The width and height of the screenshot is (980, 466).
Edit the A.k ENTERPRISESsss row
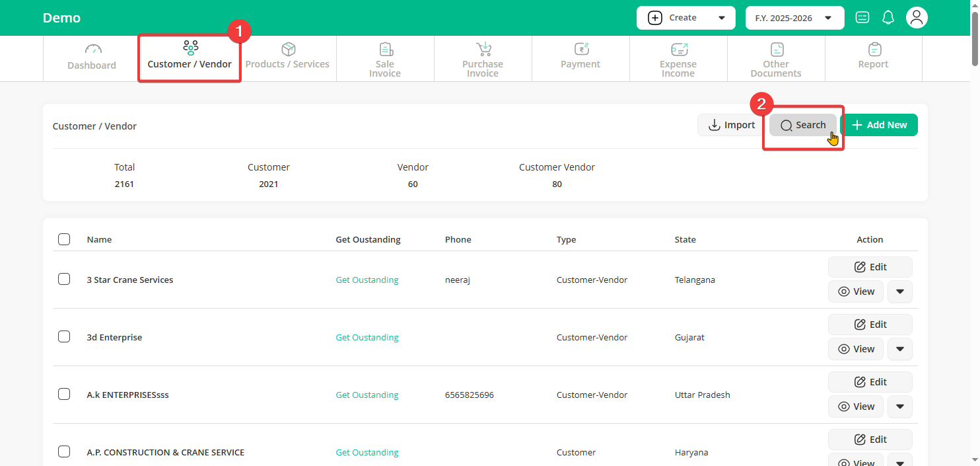pos(870,382)
